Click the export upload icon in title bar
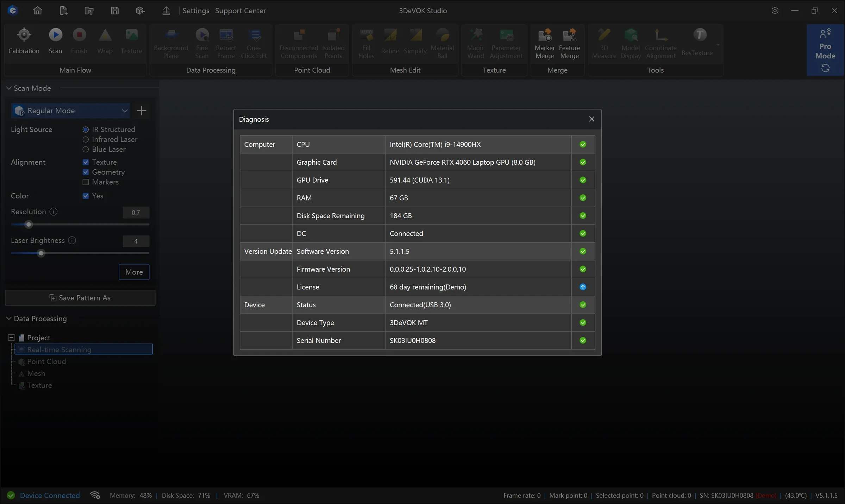This screenshot has height=504, width=845. [166, 11]
